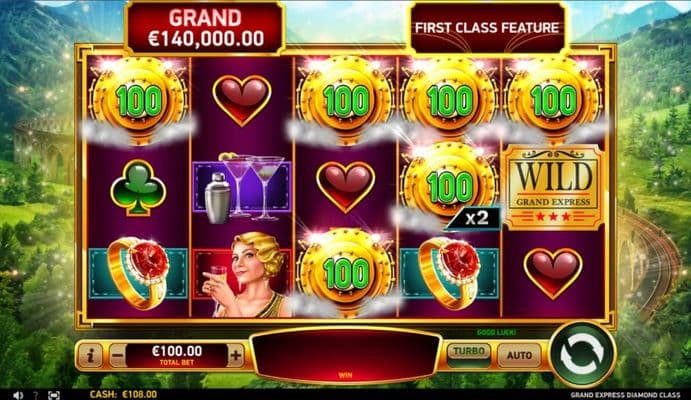Click the WILD Grand Express symbol
The width and height of the screenshot is (691, 400).
coord(553,189)
